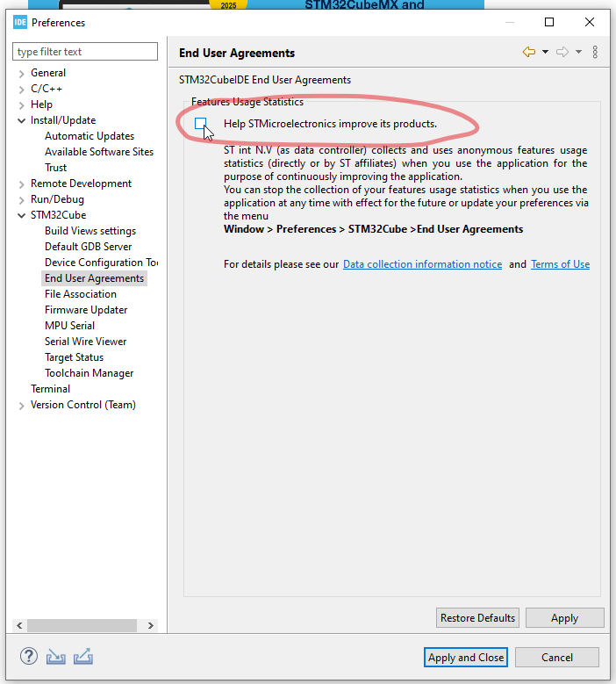The height and width of the screenshot is (684, 616).
Task: Open Toolchain Manager page
Action: [89, 373]
